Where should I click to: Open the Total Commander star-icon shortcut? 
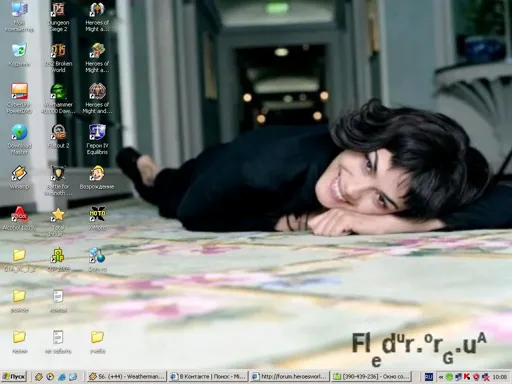(x=58, y=221)
